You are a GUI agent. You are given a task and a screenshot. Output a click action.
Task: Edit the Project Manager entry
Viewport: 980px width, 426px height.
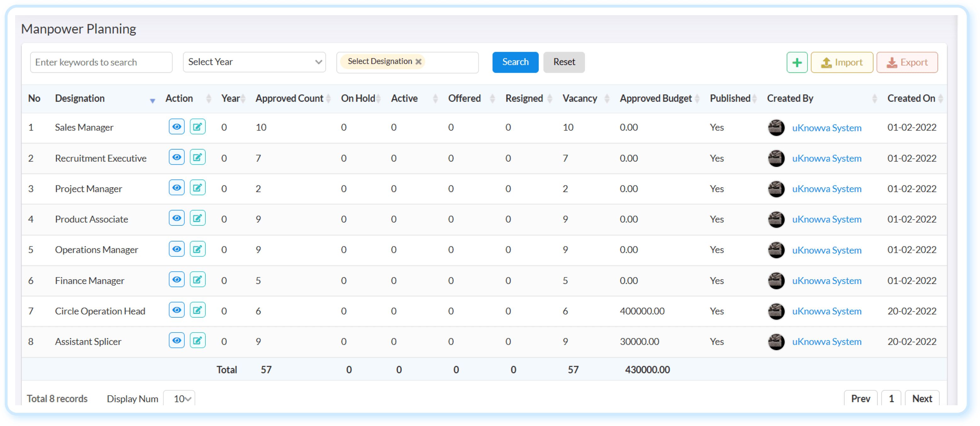click(198, 188)
